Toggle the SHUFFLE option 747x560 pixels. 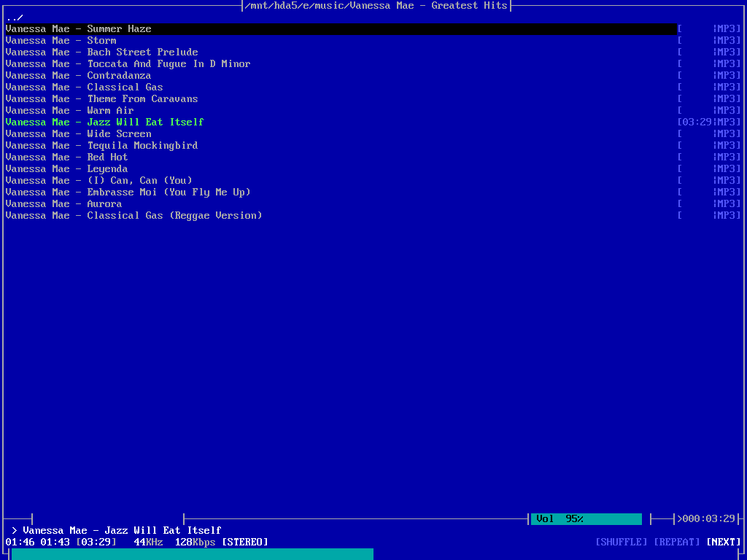tap(622, 542)
